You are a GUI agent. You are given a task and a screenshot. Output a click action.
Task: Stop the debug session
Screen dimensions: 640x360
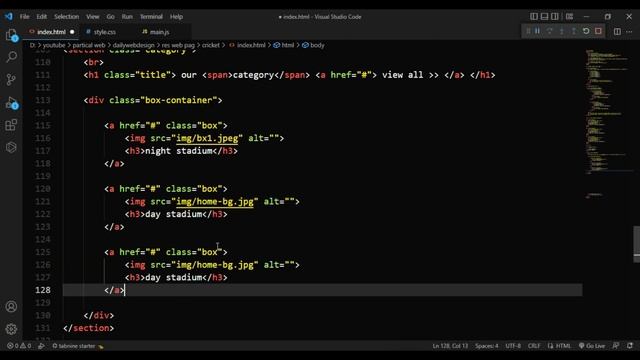point(598,31)
